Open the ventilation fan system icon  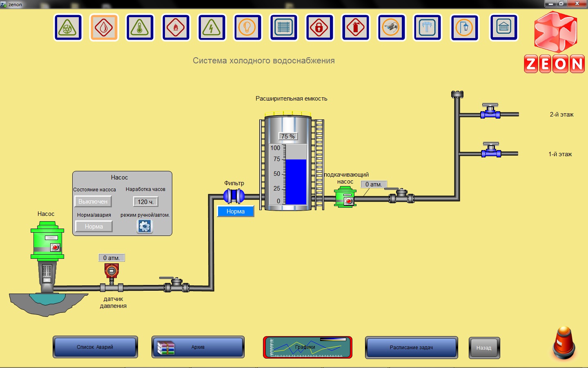(68, 28)
